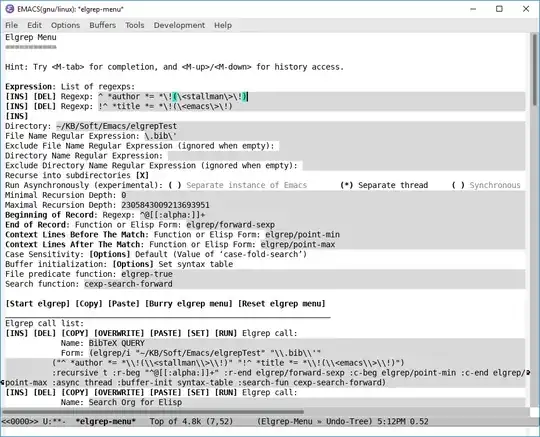
Task: Select the Separate instance of Emacs radio option
Action: [175, 185]
